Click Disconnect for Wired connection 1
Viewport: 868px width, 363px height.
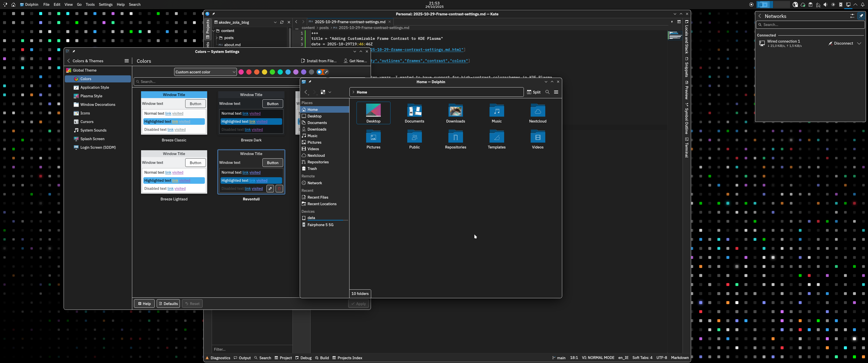[841, 43]
